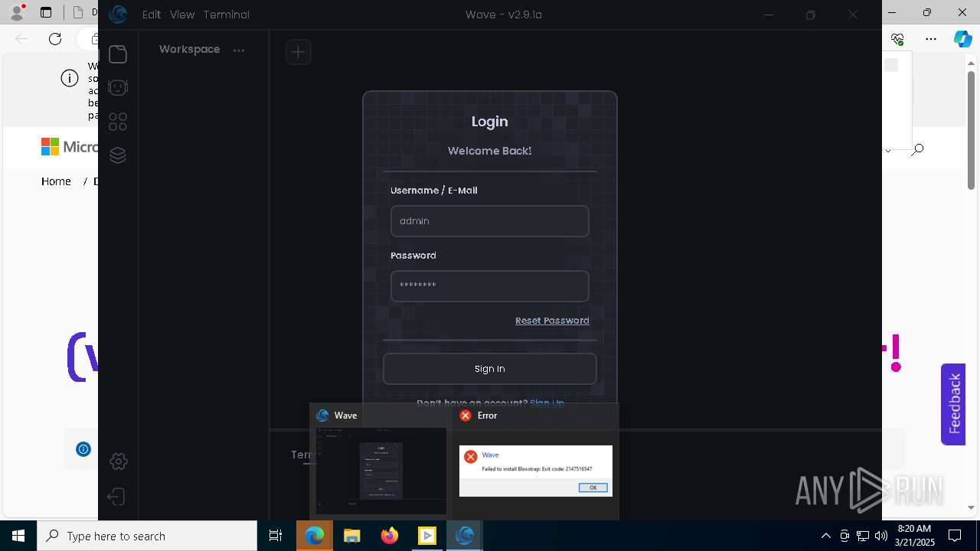Go back in Edge browser
This screenshot has height=551, width=980.
click(22, 39)
